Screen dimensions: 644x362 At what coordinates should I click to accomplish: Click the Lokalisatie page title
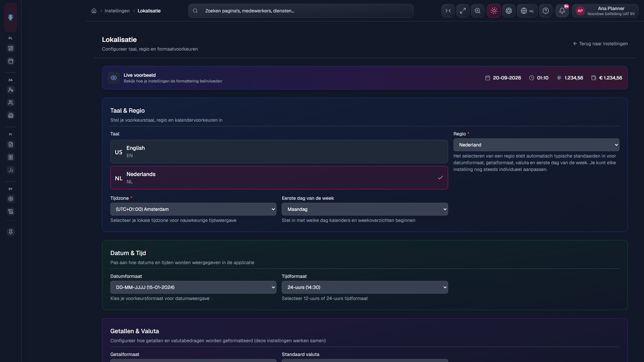point(119,40)
